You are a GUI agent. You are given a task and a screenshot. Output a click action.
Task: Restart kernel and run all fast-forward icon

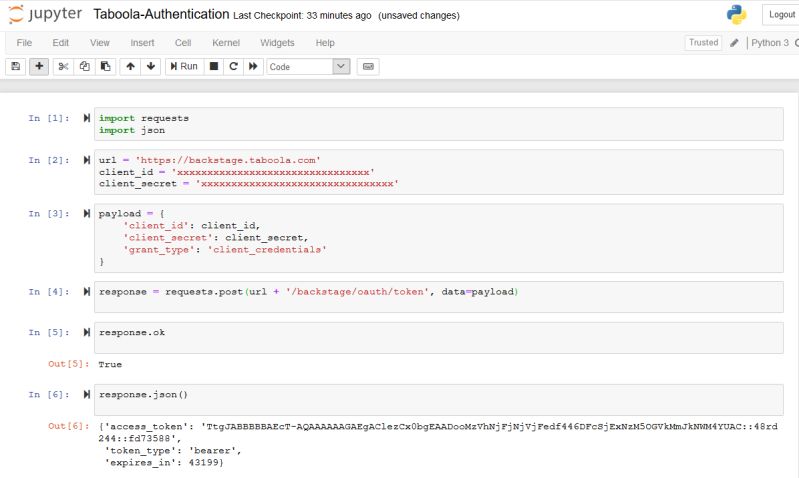click(253, 66)
